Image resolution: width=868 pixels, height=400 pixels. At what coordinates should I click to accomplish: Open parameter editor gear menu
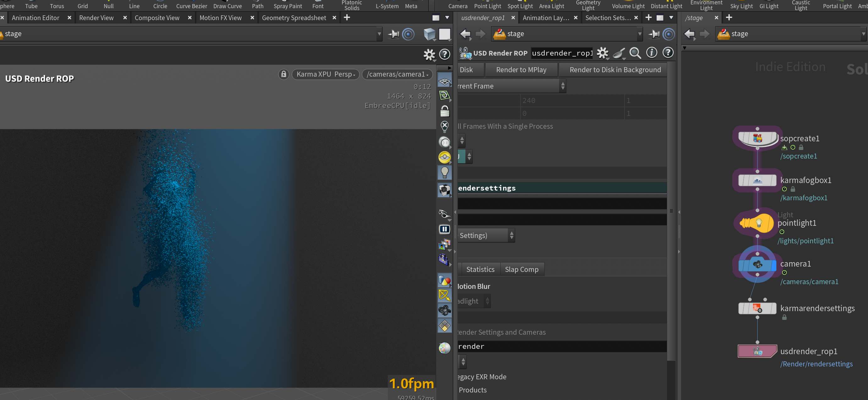(602, 53)
